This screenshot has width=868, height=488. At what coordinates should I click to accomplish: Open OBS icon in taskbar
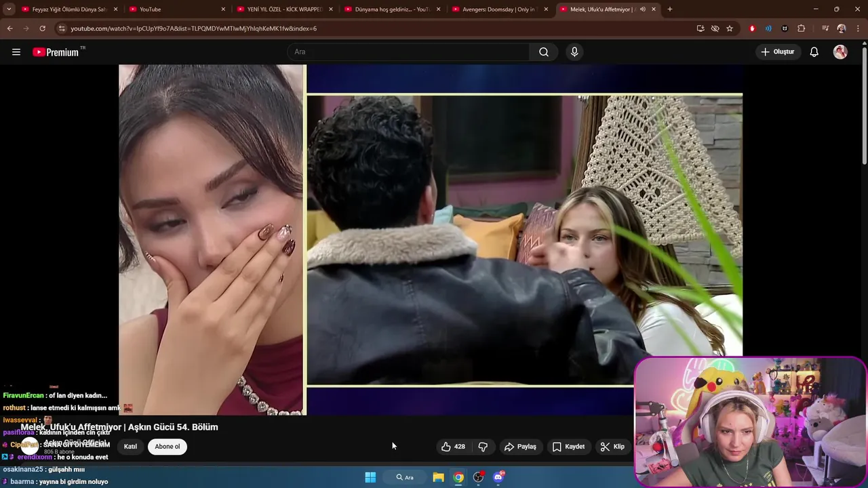479,477
